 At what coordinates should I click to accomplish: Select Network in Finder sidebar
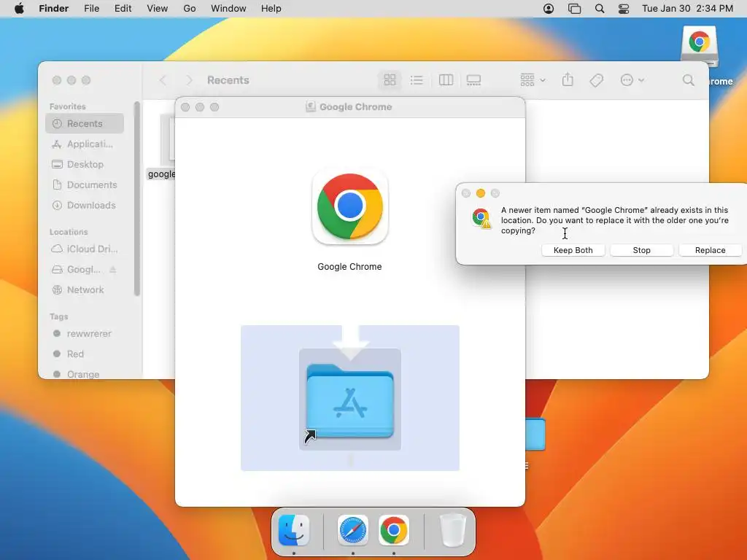85,289
